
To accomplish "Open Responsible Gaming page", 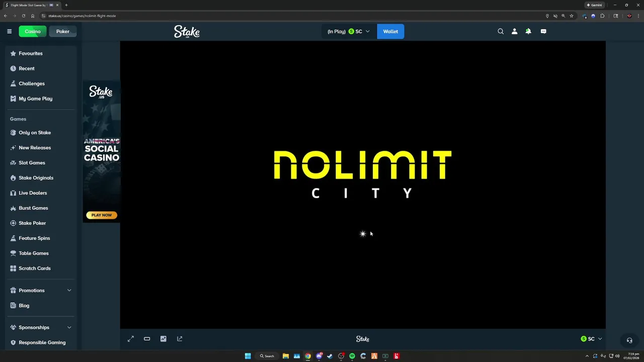I will pos(41,342).
